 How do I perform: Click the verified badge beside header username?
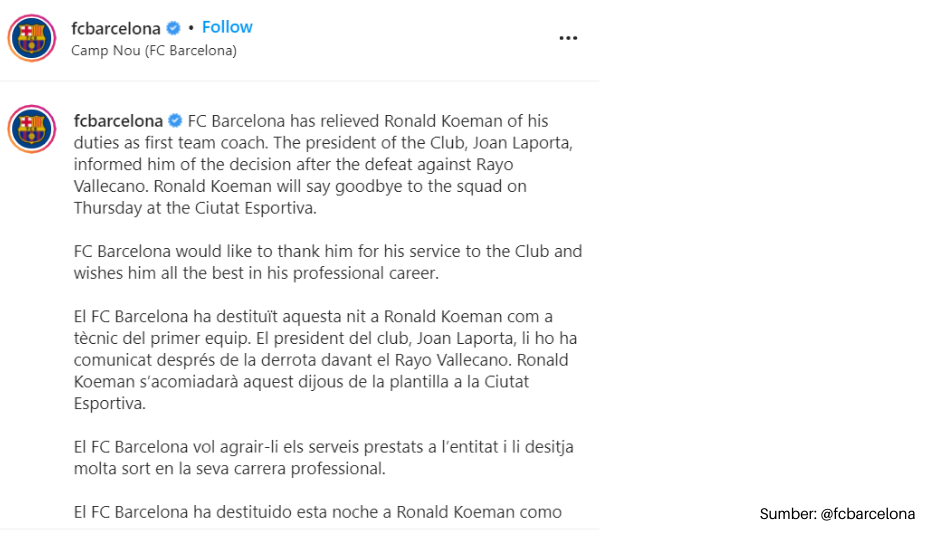[x=175, y=28]
